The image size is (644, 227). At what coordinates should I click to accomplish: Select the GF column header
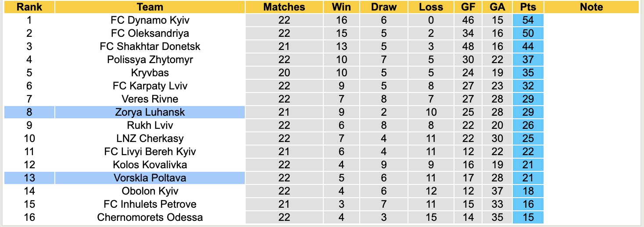point(468,7)
